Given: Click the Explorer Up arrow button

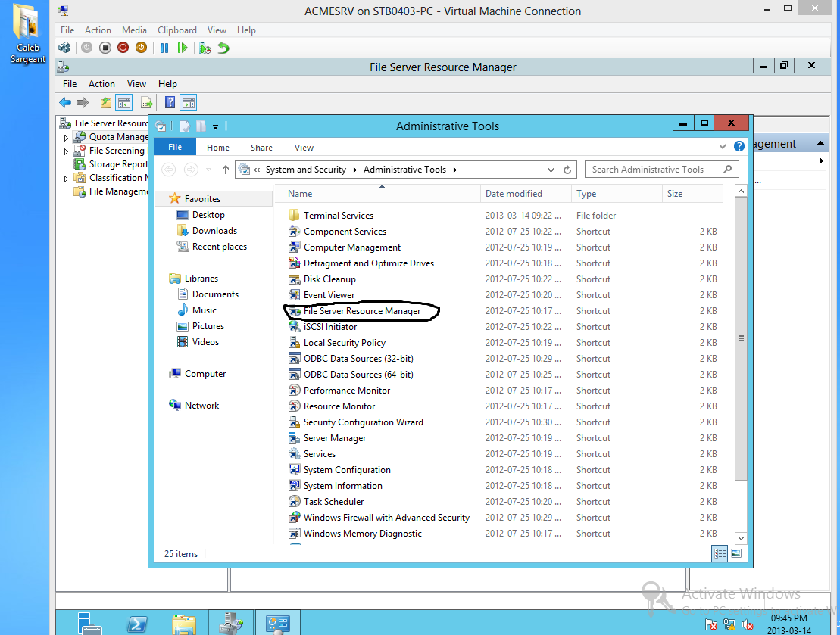Looking at the screenshot, I should (x=226, y=170).
